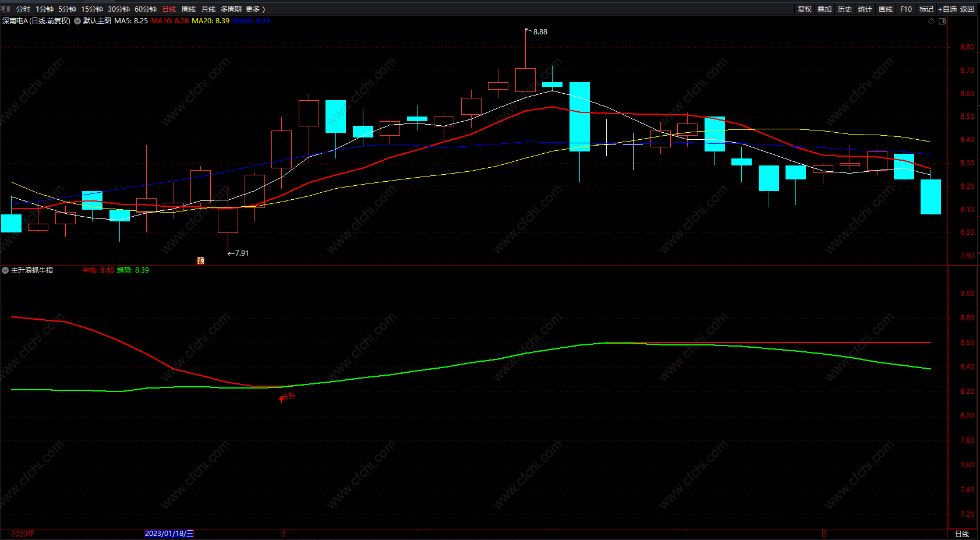The image size is (980, 540).
Task: Switch to 30分钟 timeframe
Action: point(119,9)
